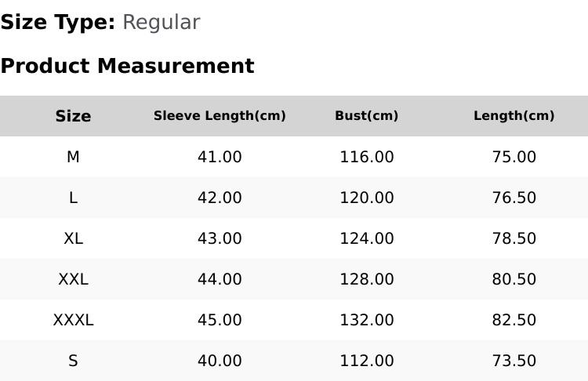
Task: Click the Size Type label
Action: [x=58, y=23]
